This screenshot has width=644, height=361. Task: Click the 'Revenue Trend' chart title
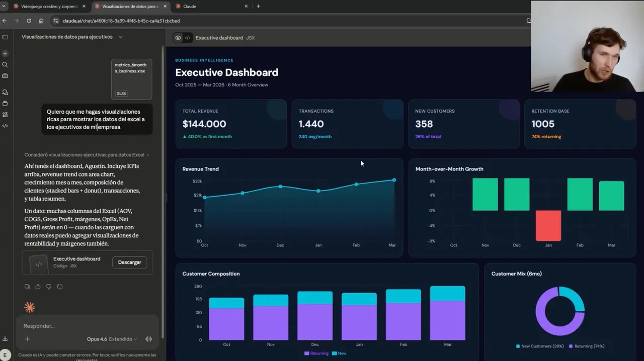(x=200, y=169)
